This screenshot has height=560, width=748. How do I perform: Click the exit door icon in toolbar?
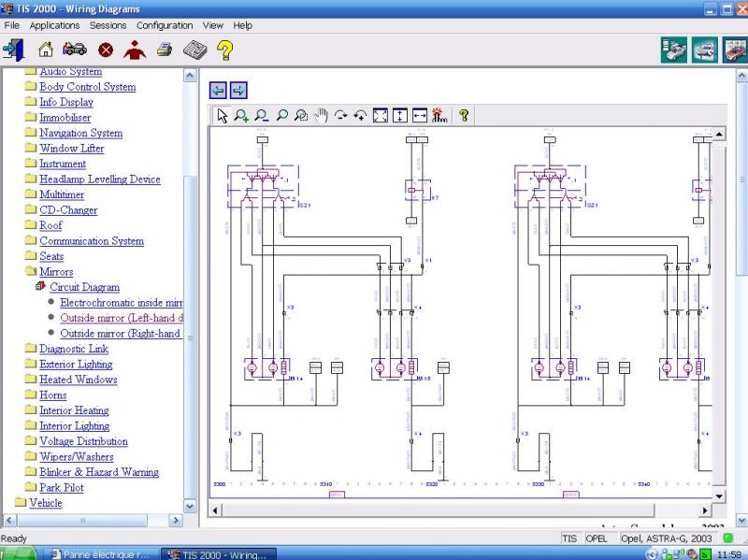click(13, 50)
